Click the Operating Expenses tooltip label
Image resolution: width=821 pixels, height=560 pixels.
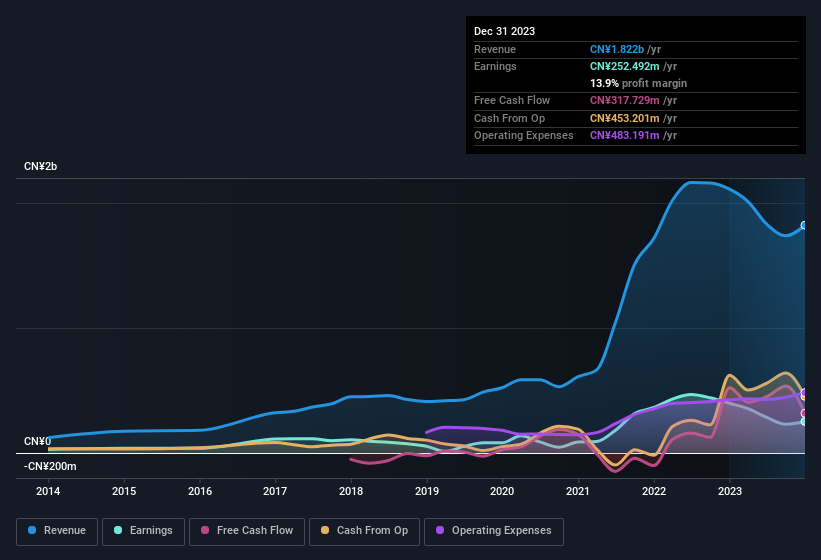click(x=524, y=136)
